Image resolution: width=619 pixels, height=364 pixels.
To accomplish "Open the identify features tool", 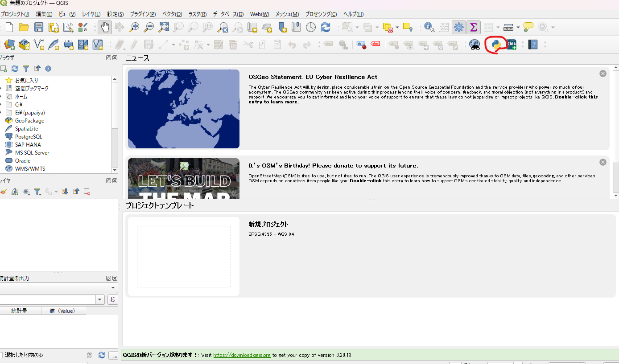I will point(429,27).
